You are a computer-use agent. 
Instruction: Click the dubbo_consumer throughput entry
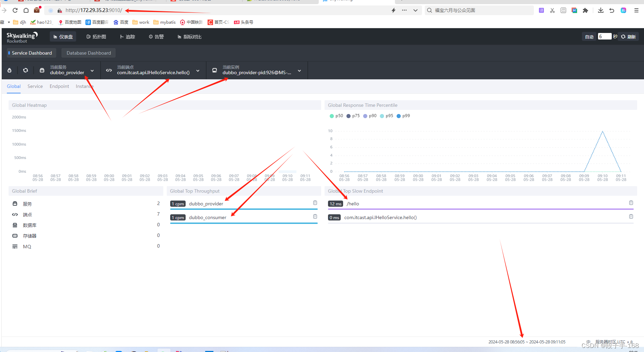pos(208,217)
